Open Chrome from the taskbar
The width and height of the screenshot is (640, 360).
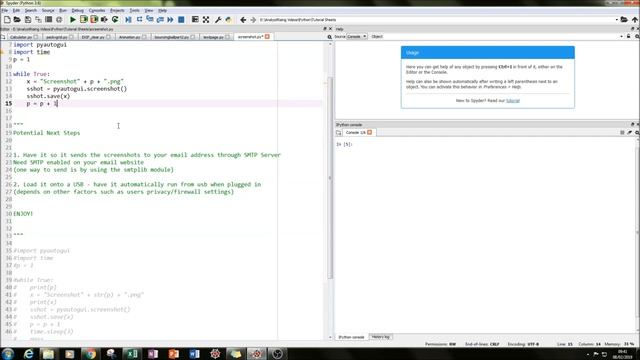(x=90, y=353)
